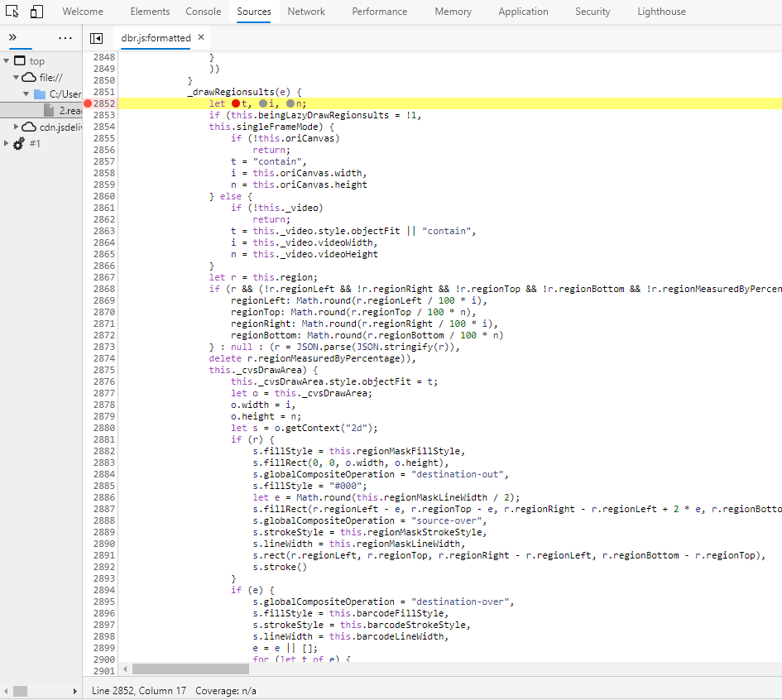782x700 pixels.
Task: Collapse the top frame tree node
Action: [7, 61]
